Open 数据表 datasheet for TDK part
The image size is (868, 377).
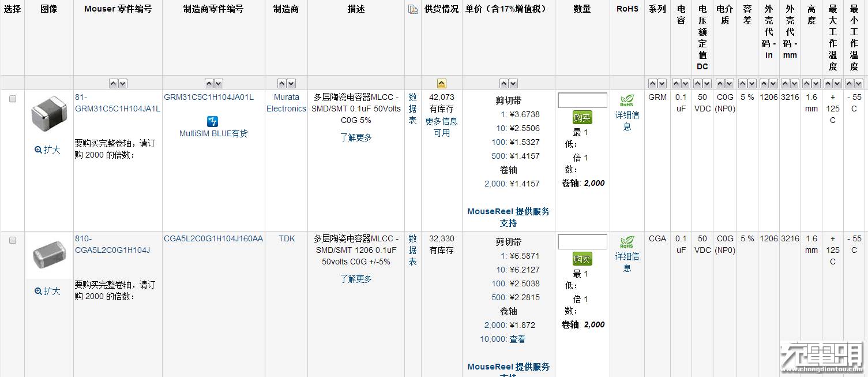click(412, 250)
